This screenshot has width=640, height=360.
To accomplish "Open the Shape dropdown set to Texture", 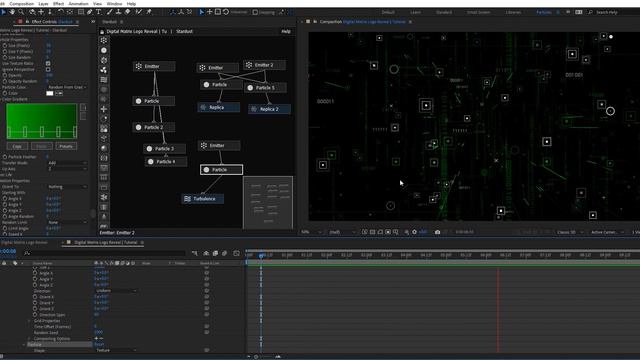I will (x=116, y=350).
